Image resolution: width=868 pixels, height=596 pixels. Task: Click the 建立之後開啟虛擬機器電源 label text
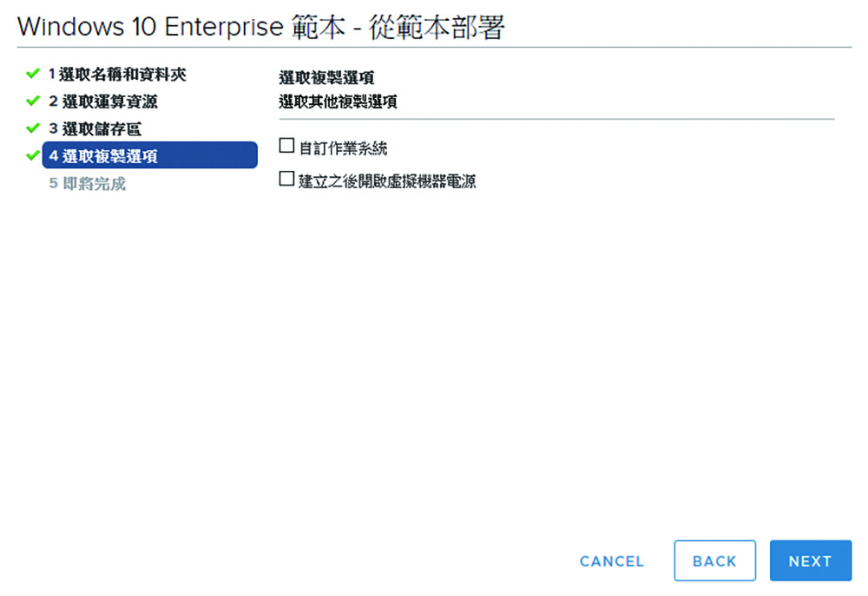(387, 181)
